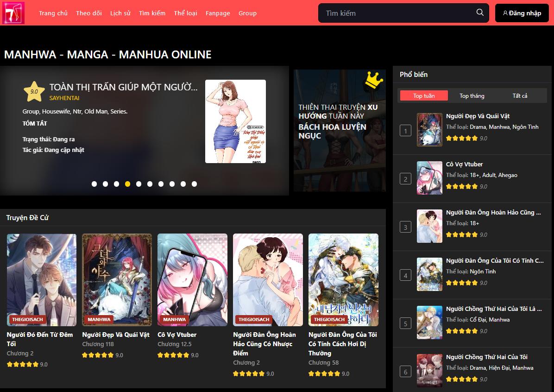Open Chương 58 chapter link
This screenshot has height=392, width=554.
pos(323,362)
